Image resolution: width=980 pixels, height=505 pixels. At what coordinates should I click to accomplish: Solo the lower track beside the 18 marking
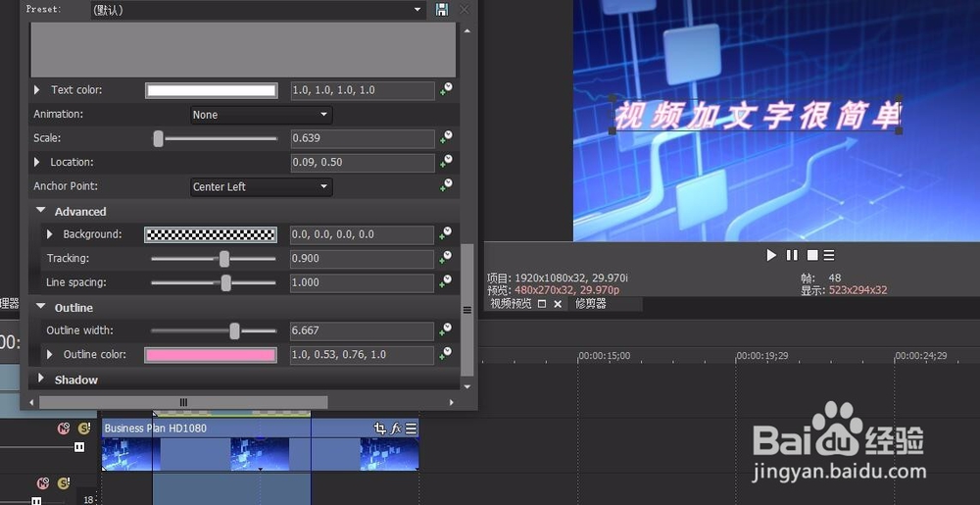click(63, 483)
